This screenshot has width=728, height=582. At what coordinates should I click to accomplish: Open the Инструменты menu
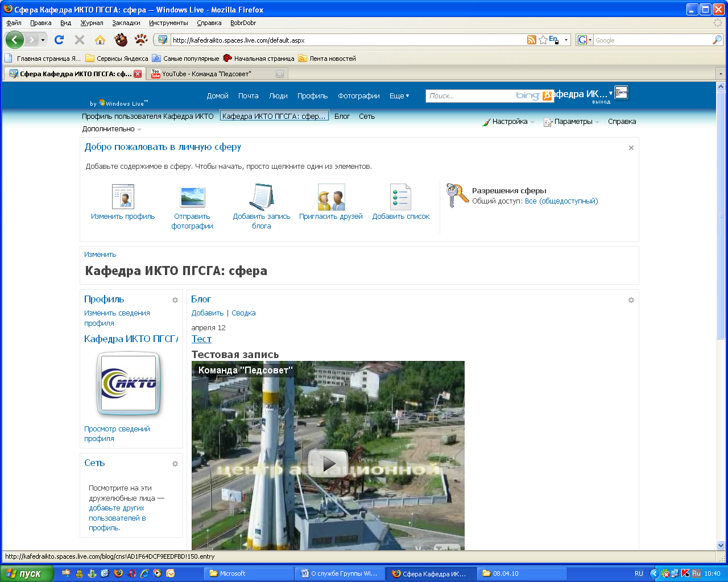168,23
